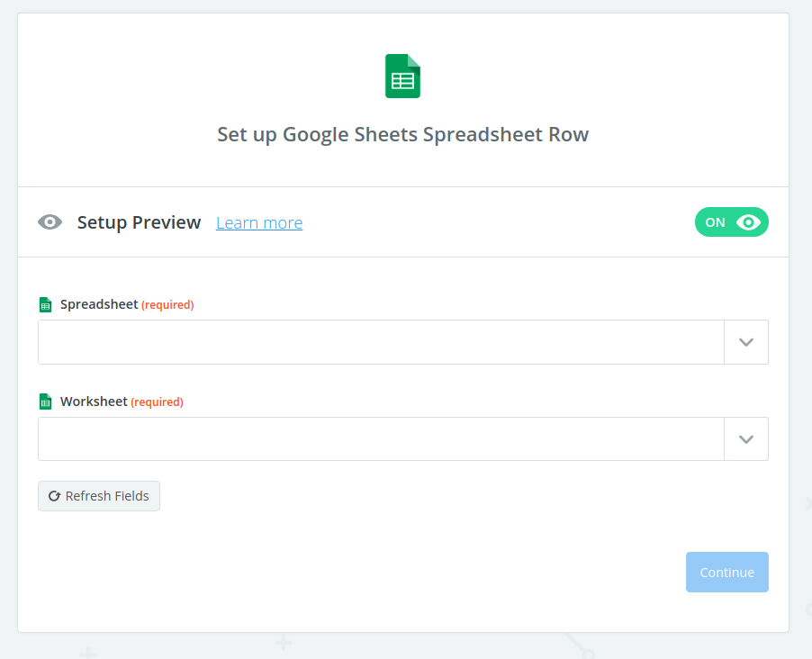Viewport: 812px width, 659px height.
Task: Click the red (required) text beside Spreadsheet
Action: click(x=167, y=305)
